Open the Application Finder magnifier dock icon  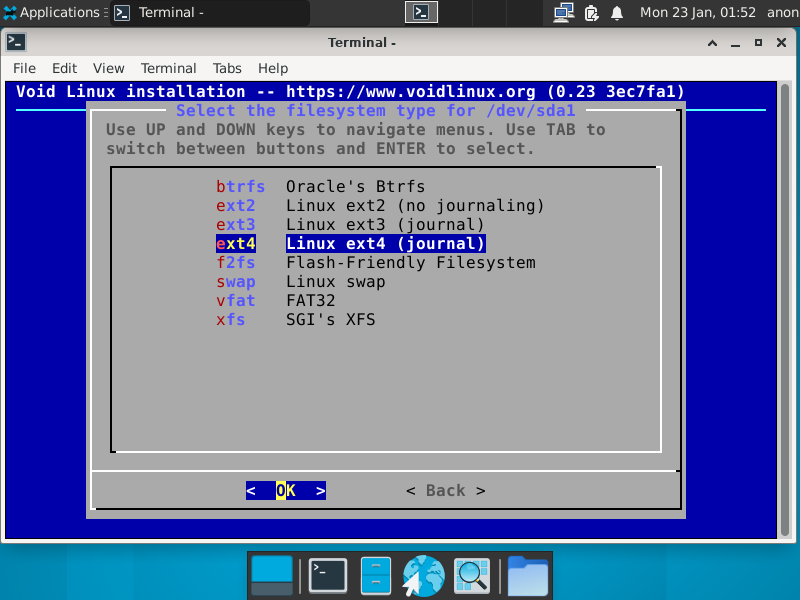[471, 576]
